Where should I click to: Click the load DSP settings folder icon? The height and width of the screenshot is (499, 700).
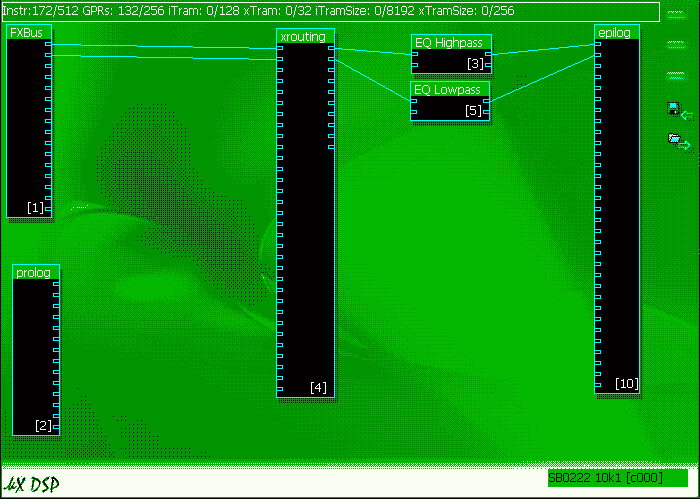coord(679,141)
